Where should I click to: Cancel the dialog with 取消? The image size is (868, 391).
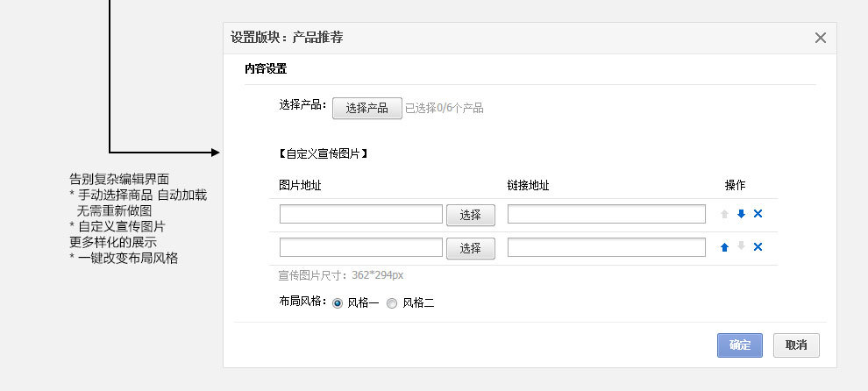(796, 345)
